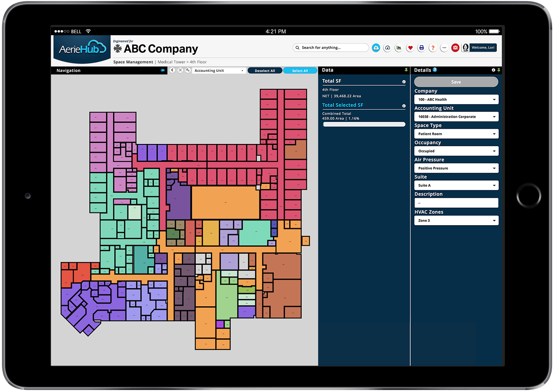Toggle the pin on the Data panel

click(x=406, y=70)
